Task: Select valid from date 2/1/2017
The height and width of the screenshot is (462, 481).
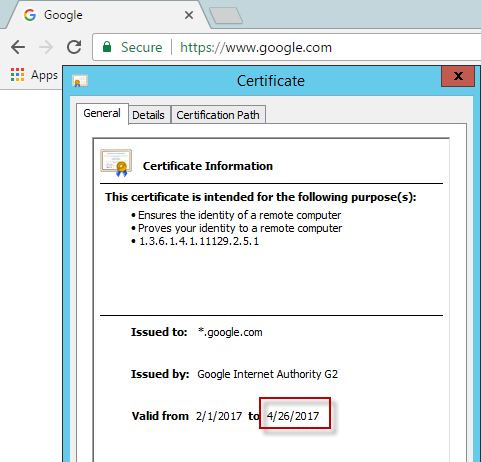Action: point(219,416)
